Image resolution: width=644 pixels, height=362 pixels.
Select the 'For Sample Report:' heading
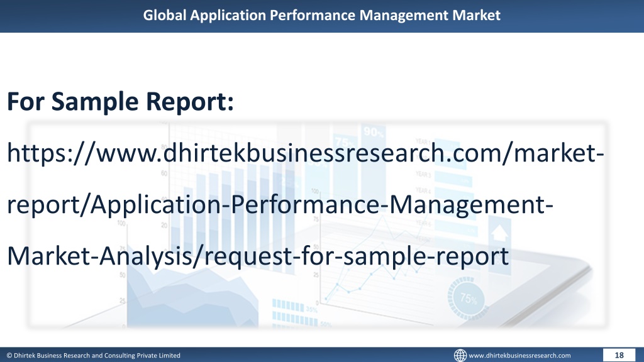click(120, 101)
